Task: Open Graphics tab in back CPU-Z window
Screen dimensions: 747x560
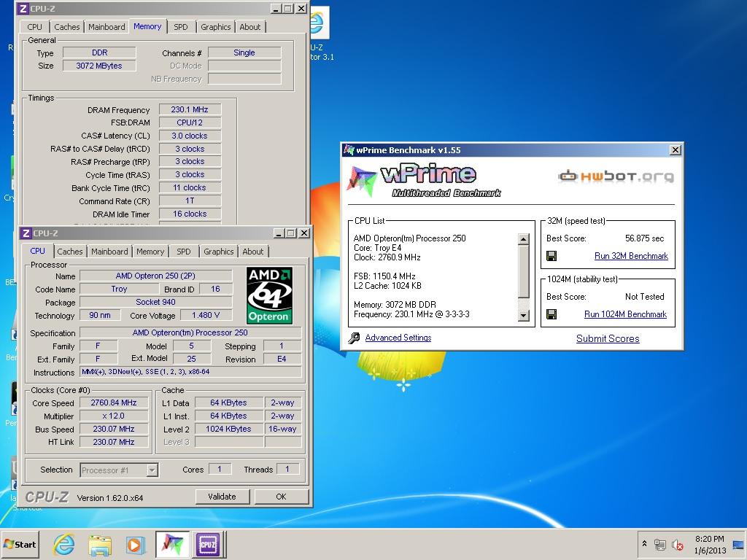Action: tap(215, 27)
